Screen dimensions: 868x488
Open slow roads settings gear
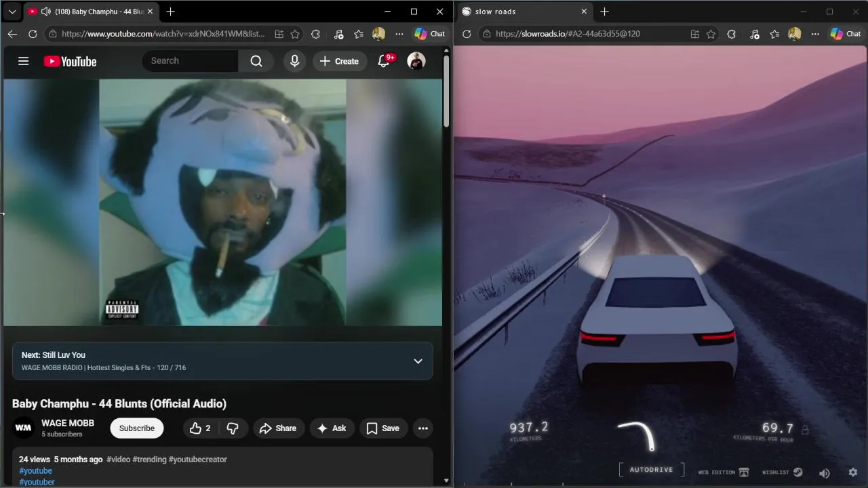click(853, 472)
